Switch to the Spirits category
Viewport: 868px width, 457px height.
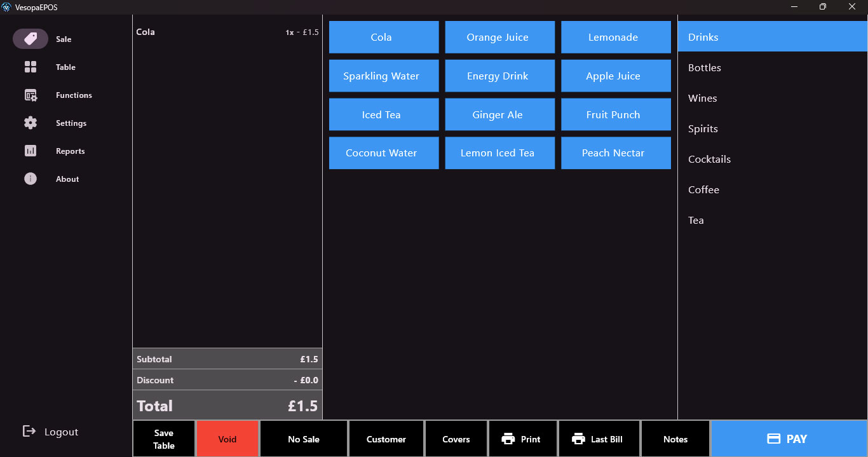[772, 128]
